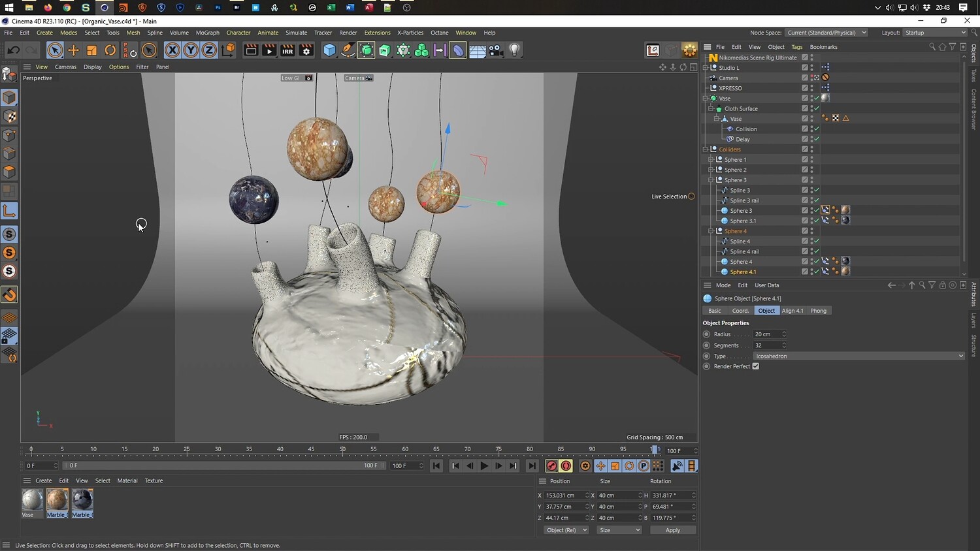This screenshot has height=551, width=980.
Task: Select the Vase material swatch
Action: click(32, 500)
